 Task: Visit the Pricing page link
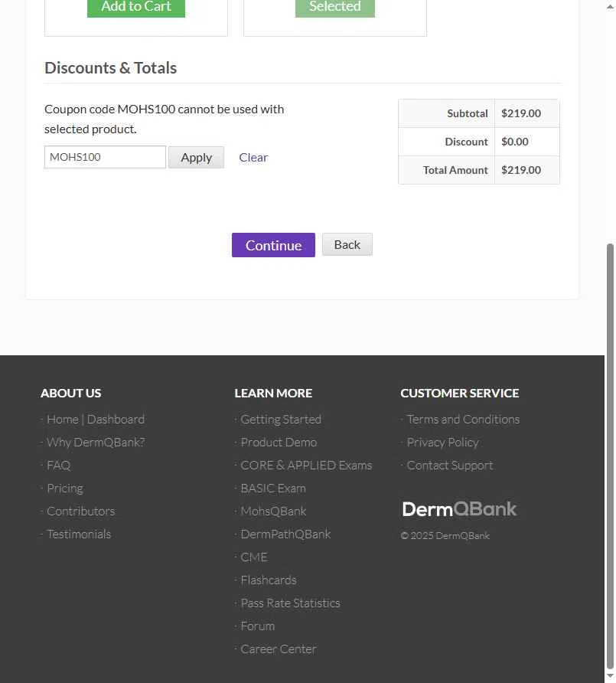coord(65,489)
